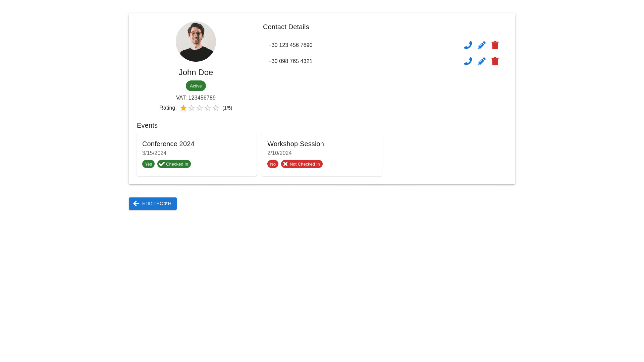Image resolution: width=644 pixels, height=362 pixels.
Task: Set rating to two stars
Action: point(192,108)
